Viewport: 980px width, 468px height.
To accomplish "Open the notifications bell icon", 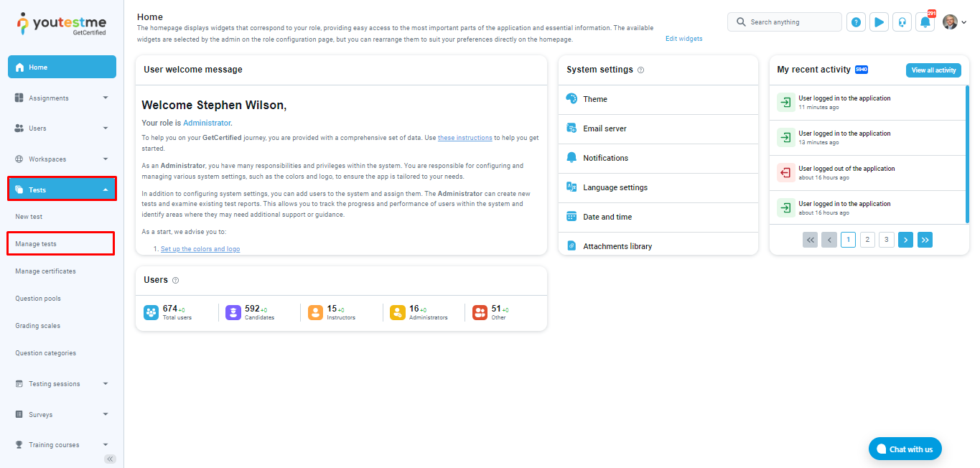I will (925, 22).
